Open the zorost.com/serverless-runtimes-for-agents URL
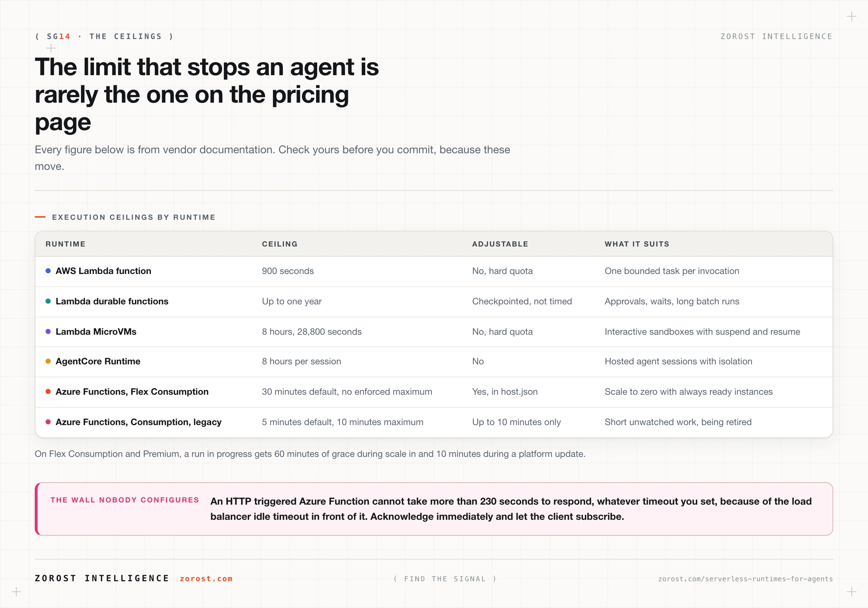Image resolution: width=868 pixels, height=608 pixels. 745,579
